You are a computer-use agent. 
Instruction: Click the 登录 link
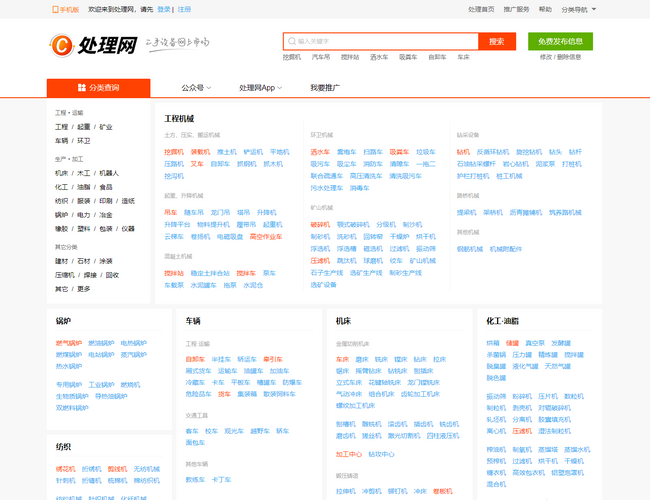click(164, 9)
